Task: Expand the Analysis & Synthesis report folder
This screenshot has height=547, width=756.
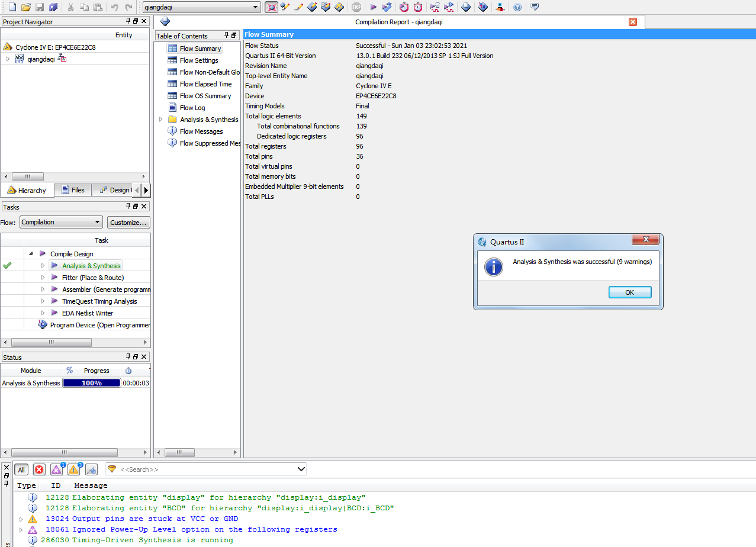Action: pos(160,120)
